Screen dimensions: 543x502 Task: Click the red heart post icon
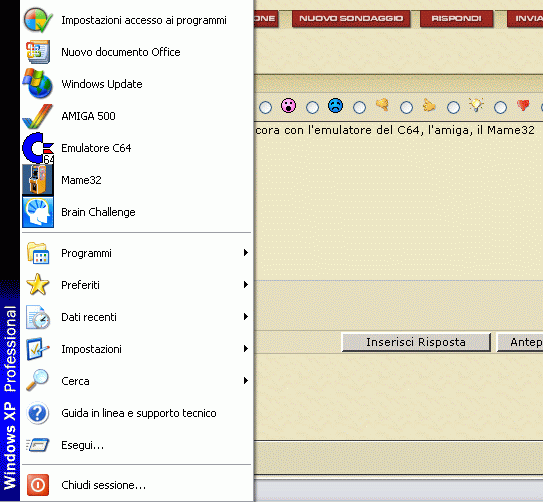(x=523, y=105)
